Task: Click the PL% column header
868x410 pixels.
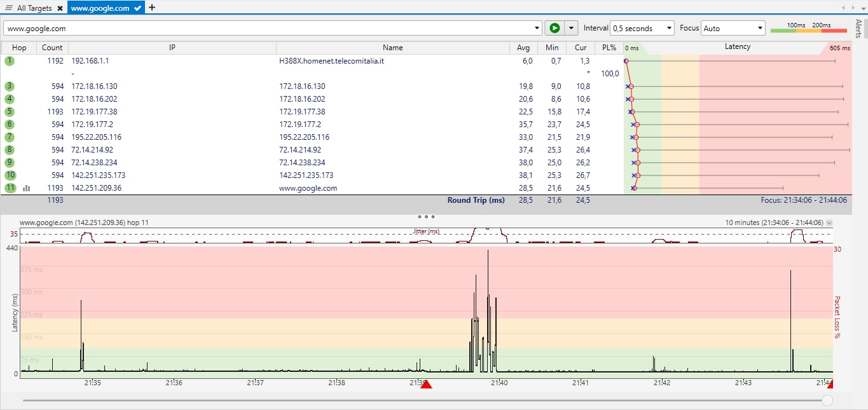Action: [609, 48]
